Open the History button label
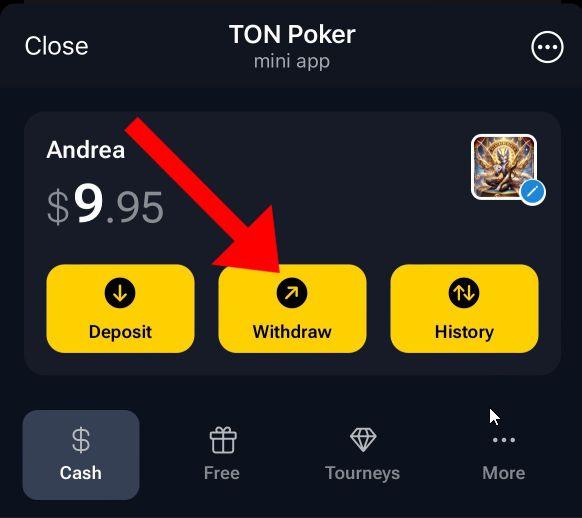Viewport: 582px width, 518px height. (x=464, y=332)
